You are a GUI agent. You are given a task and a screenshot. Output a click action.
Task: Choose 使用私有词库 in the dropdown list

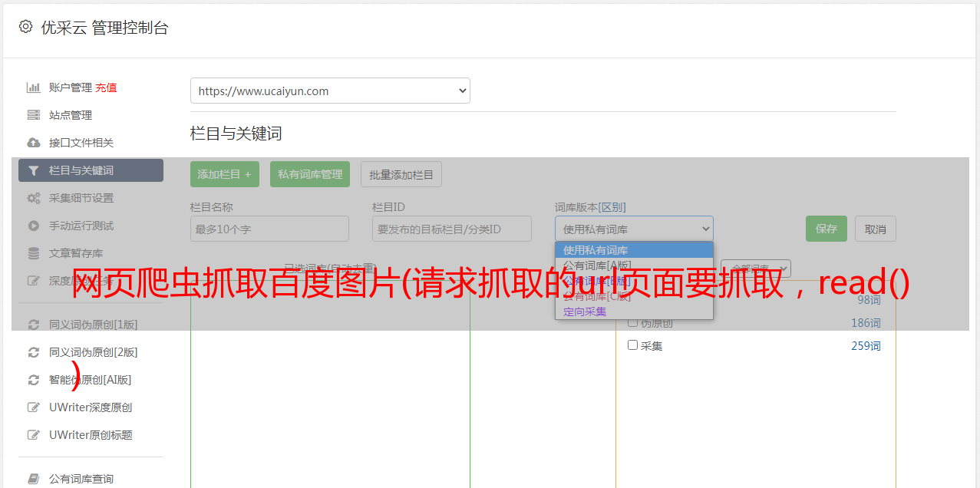pyautogui.click(x=634, y=250)
